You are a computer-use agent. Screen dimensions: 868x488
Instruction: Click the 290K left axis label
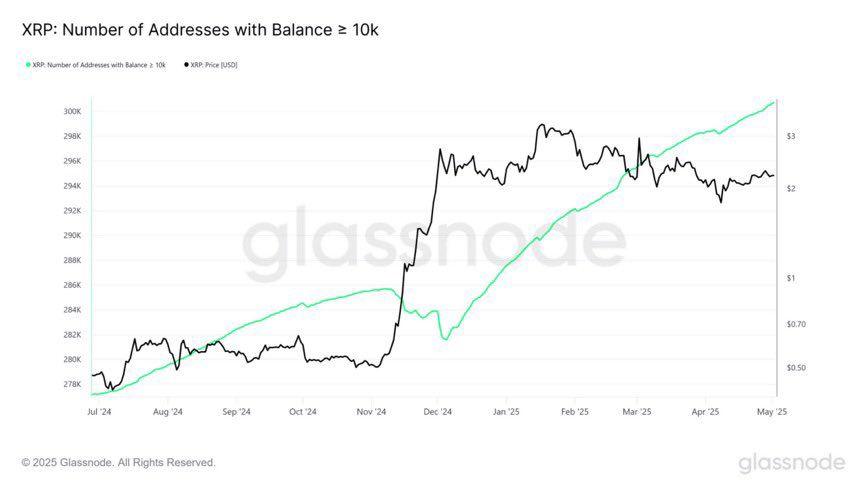(72, 235)
